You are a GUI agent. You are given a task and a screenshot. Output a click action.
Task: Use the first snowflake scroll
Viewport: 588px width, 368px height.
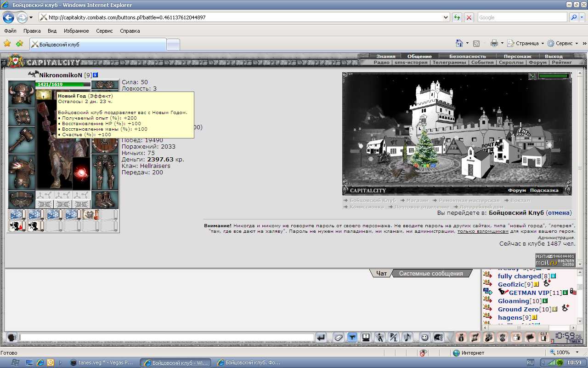(x=17, y=215)
